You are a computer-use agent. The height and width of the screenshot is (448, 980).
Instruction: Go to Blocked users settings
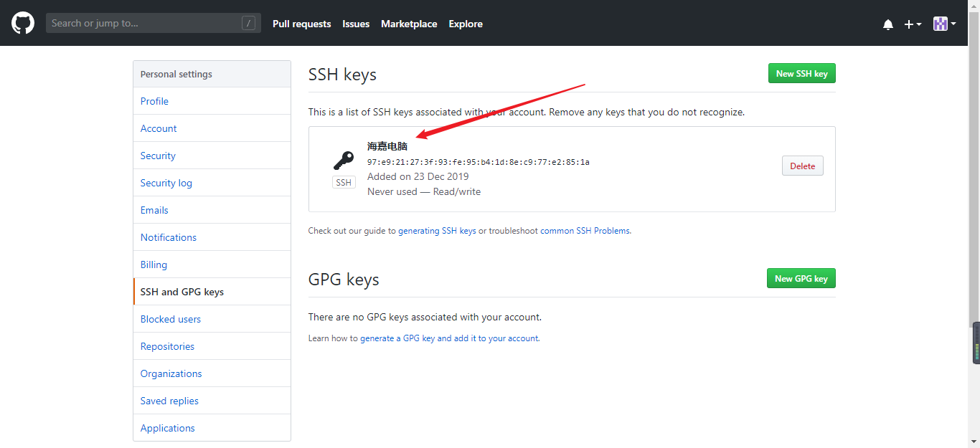click(171, 319)
